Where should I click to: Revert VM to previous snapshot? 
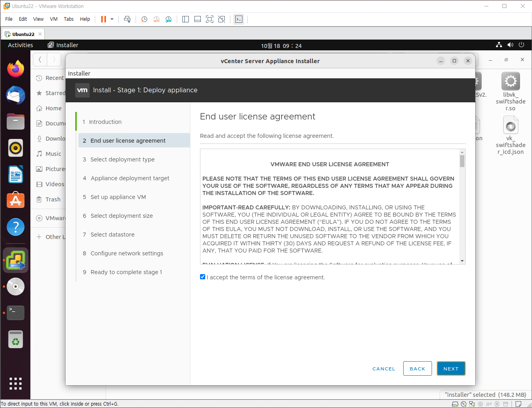coord(156,19)
